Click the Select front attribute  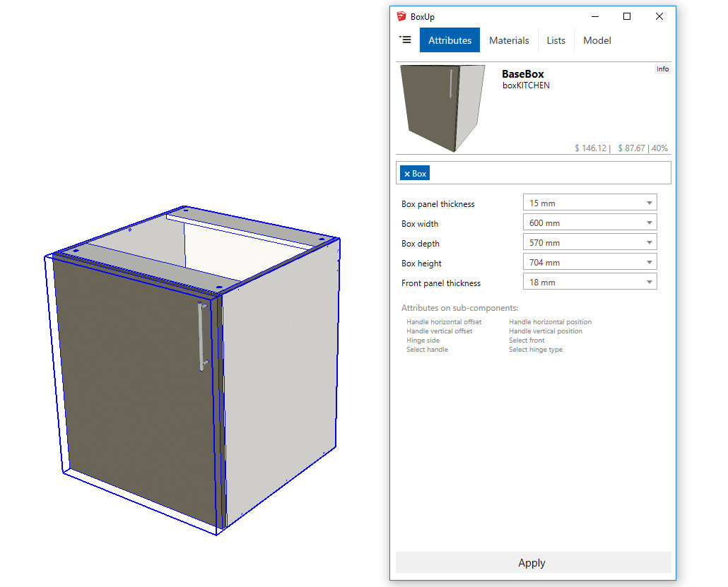[x=526, y=340]
